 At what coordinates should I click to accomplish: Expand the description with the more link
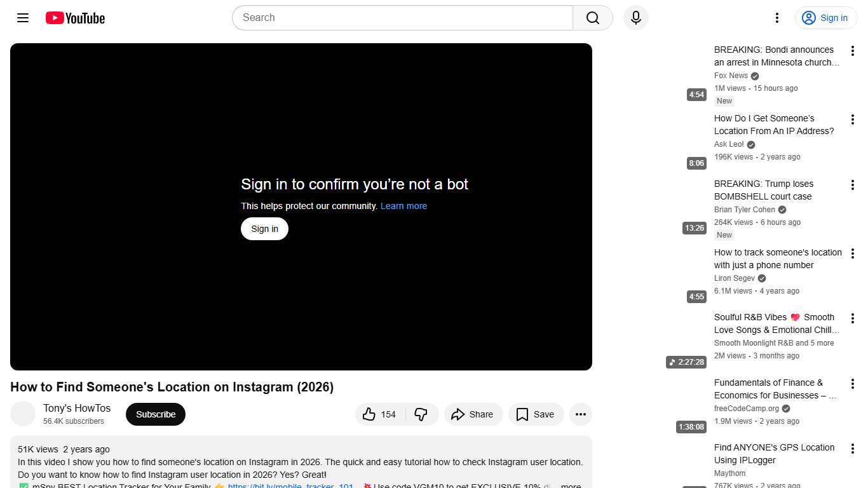click(x=570, y=485)
